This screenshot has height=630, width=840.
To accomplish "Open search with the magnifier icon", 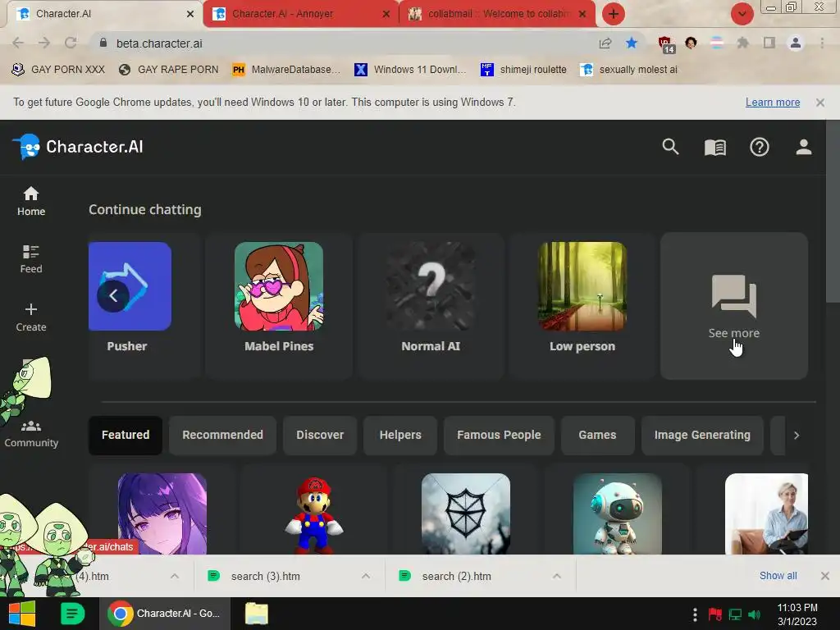I will point(670,147).
